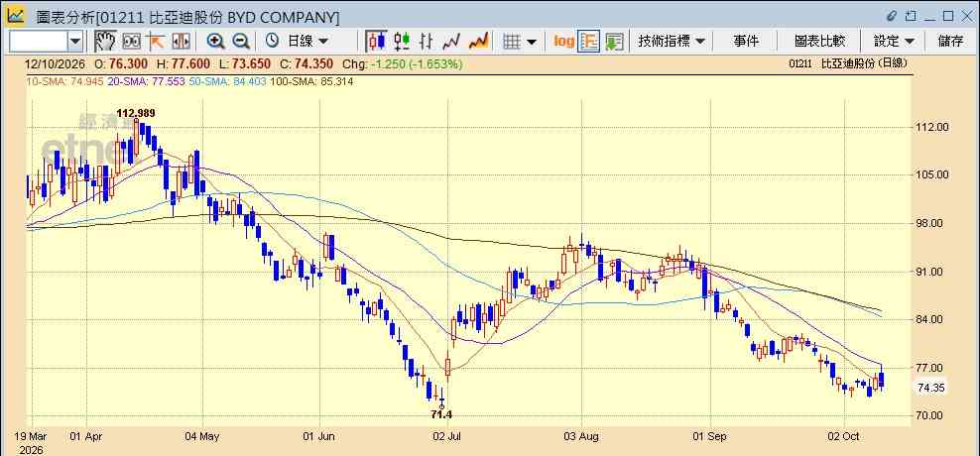Select the trend line drawing tool

pos(156,42)
